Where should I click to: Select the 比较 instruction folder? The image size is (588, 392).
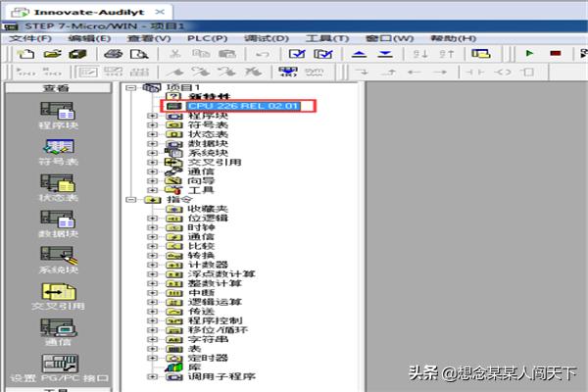click(x=201, y=246)
